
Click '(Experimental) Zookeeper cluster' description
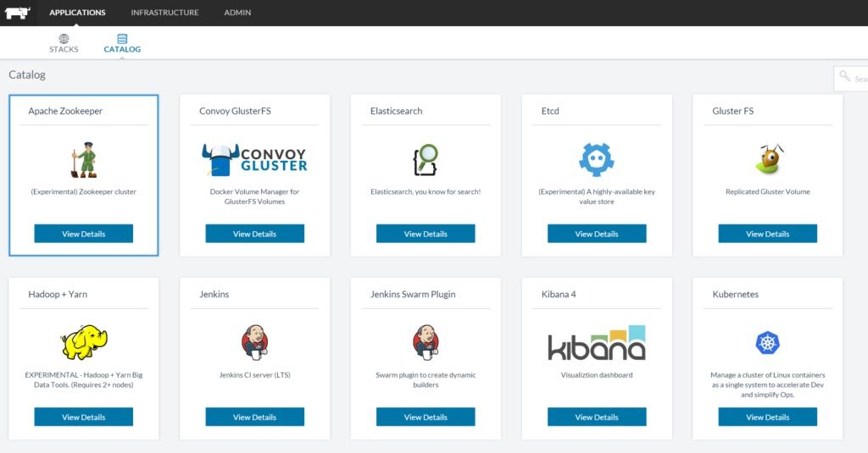[84, 191]
